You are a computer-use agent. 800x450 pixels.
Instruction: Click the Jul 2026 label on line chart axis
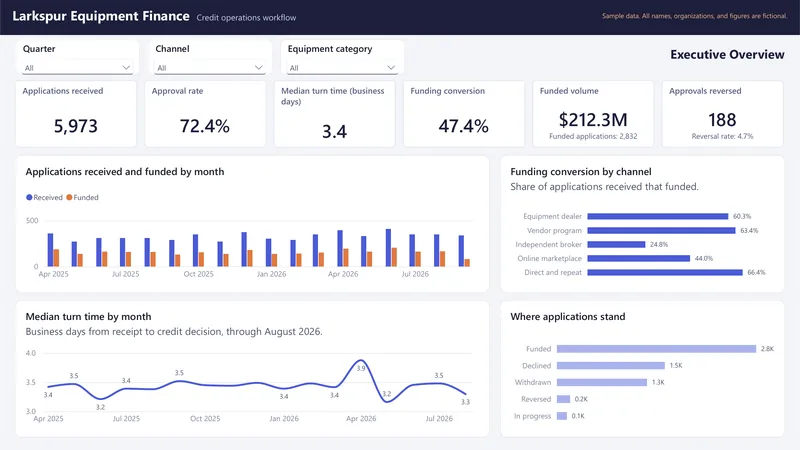pos(439,418)
